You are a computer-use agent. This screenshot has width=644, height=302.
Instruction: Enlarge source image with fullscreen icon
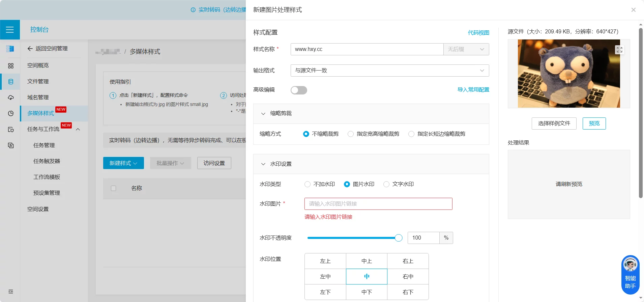coord(619,50)
